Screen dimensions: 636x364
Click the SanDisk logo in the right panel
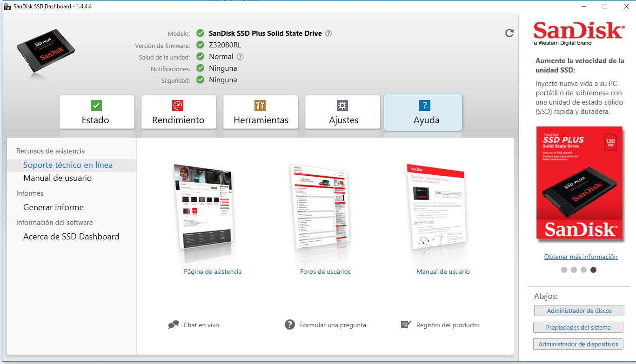click(x=579, y=33)
